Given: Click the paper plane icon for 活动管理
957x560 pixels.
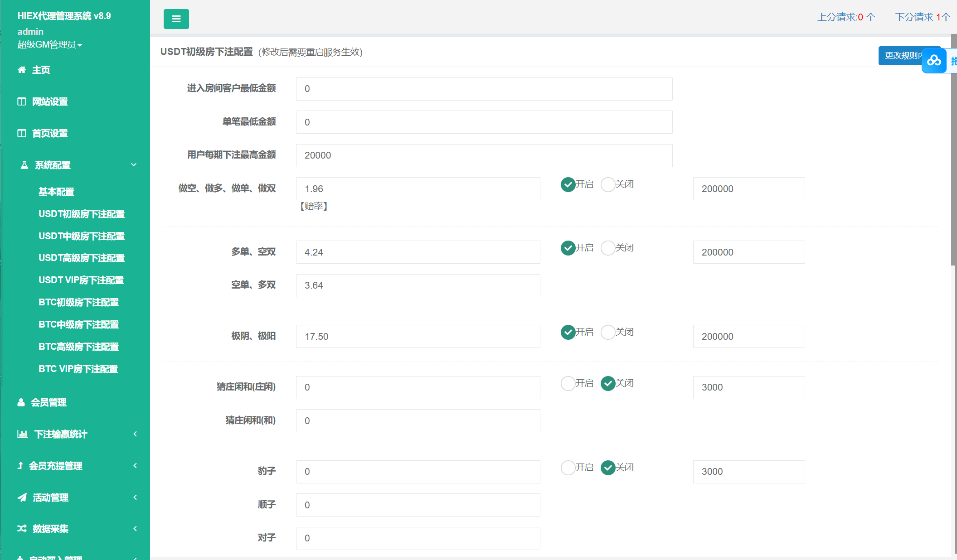Looking at the screenshot, I should coord(22,497).
